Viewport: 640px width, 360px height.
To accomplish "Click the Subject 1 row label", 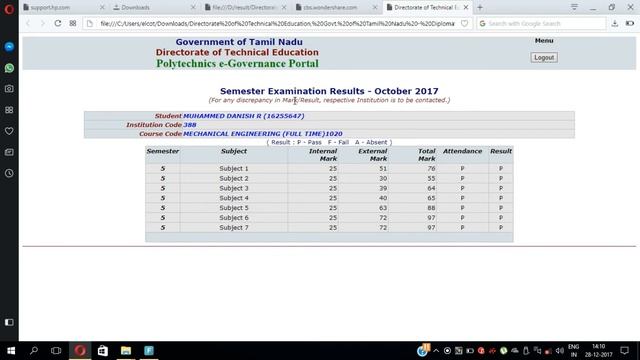I will point(233,169).
